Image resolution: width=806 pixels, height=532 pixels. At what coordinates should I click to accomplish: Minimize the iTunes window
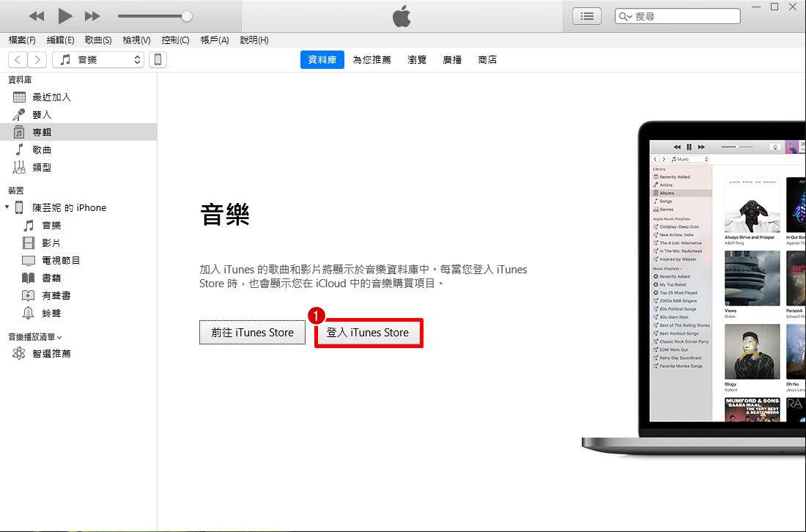coord(756,7)
